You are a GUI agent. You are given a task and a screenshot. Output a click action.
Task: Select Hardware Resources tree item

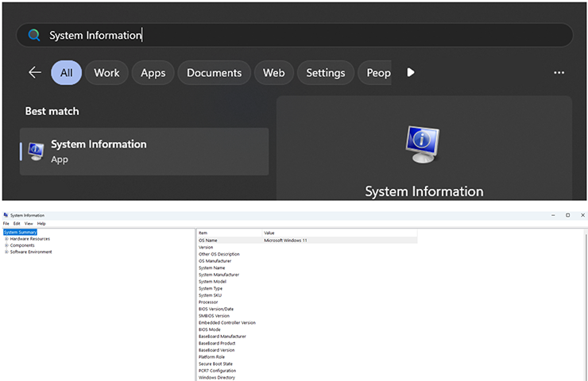point(30,239)
